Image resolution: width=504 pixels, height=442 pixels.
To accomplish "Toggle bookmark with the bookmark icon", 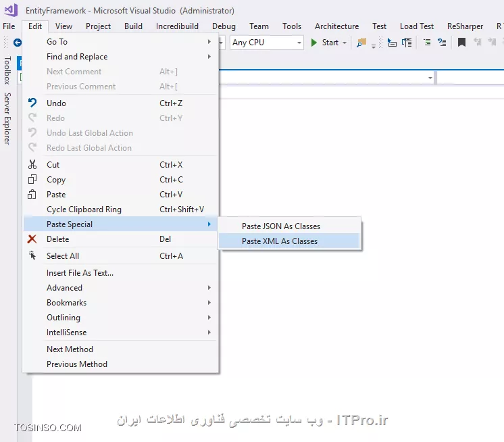I will click(x=461, y=43).
